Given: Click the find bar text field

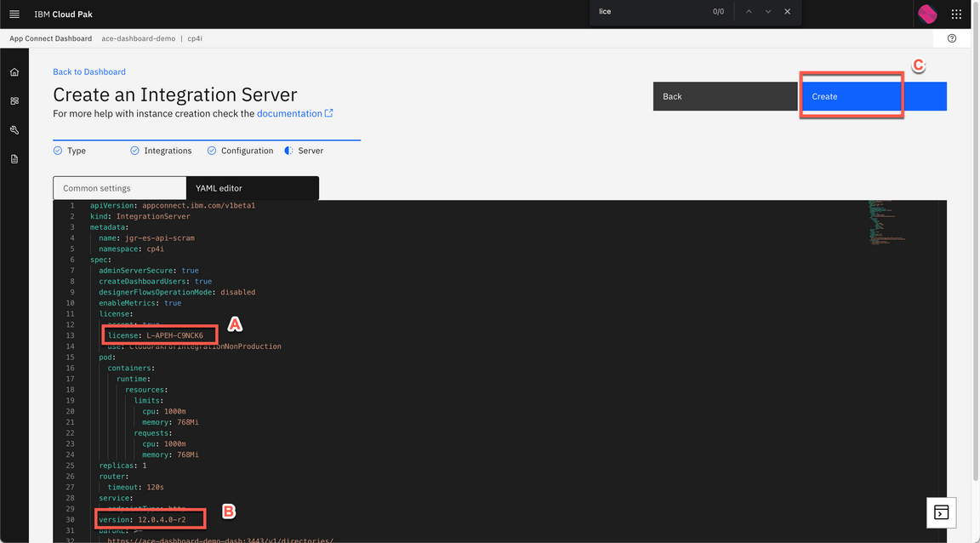Looking at the screenshot, I should [651, 12].
